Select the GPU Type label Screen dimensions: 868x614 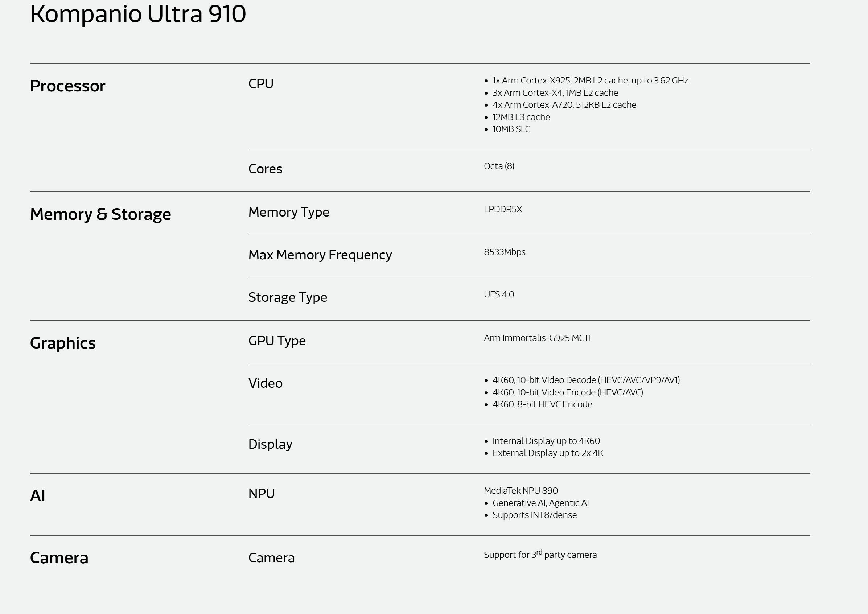pyautogui.click(x=277, y=341)
